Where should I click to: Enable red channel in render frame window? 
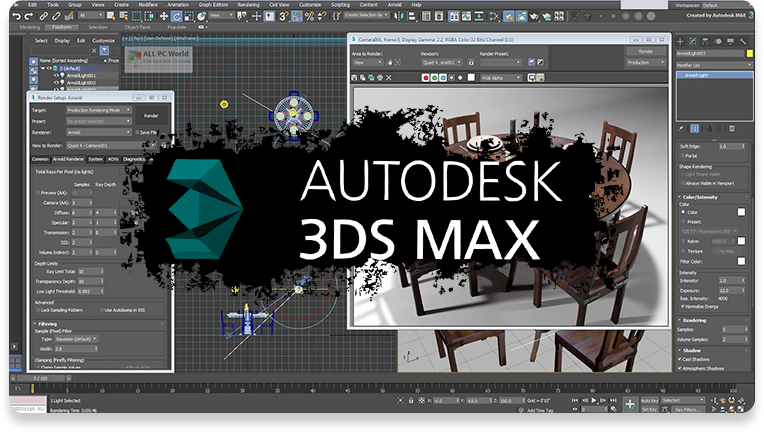(425, 77)
